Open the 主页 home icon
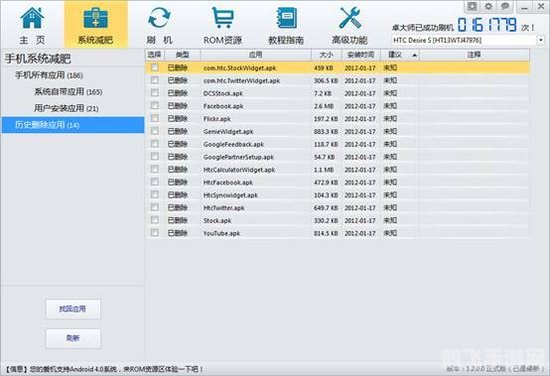 pos(32,18)
